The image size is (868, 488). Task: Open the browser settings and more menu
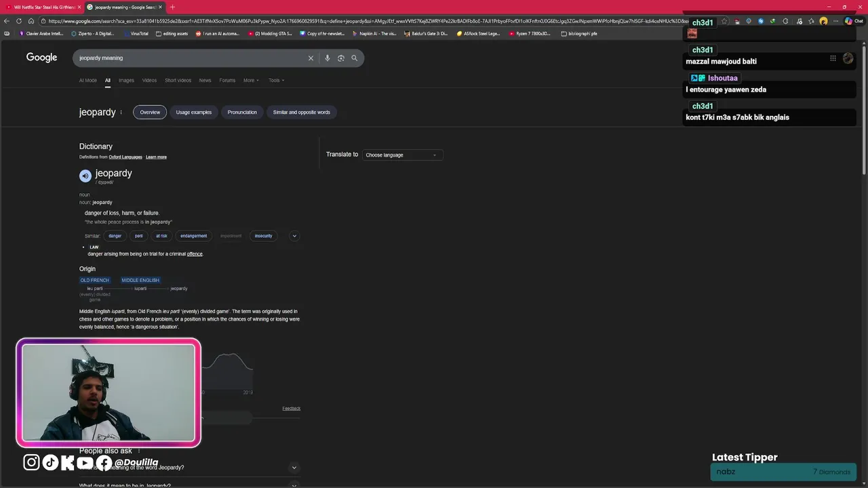(835, 21)
